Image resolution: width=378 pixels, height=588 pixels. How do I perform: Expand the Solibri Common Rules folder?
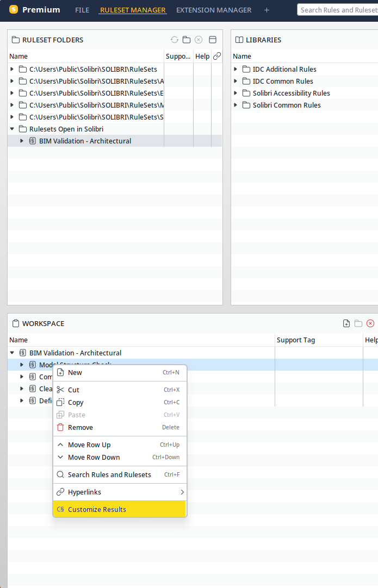236,105
